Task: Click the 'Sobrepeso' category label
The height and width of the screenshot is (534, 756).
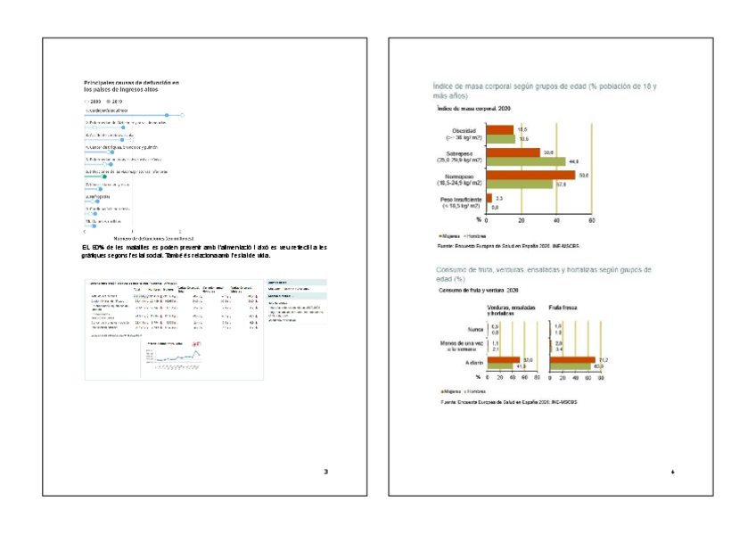Action: [x=459, y=157]
